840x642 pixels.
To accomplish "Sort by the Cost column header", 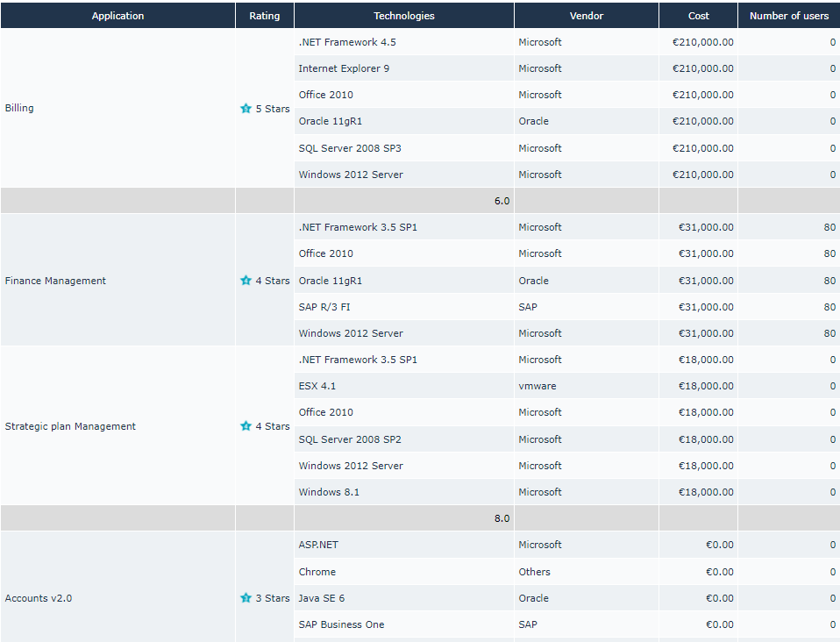I will click(x=698, y=16).
